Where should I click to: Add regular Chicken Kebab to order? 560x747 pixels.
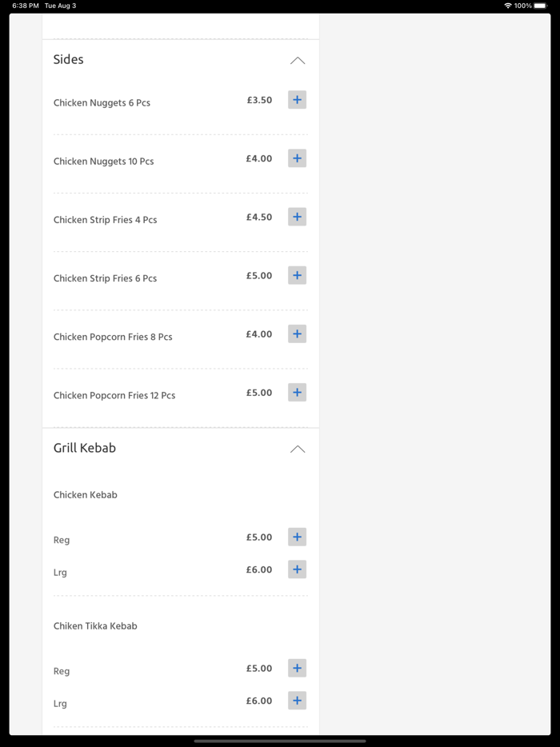297,537
